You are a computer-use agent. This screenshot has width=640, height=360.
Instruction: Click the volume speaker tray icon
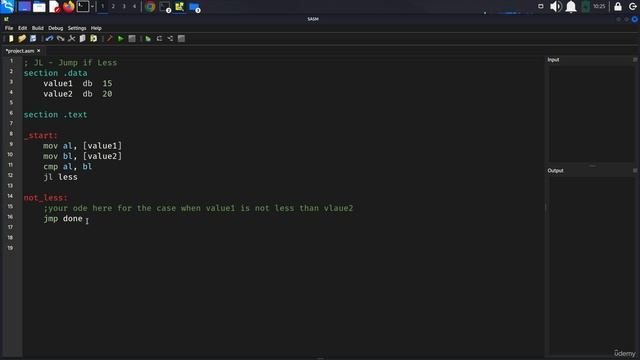point(556,7)
